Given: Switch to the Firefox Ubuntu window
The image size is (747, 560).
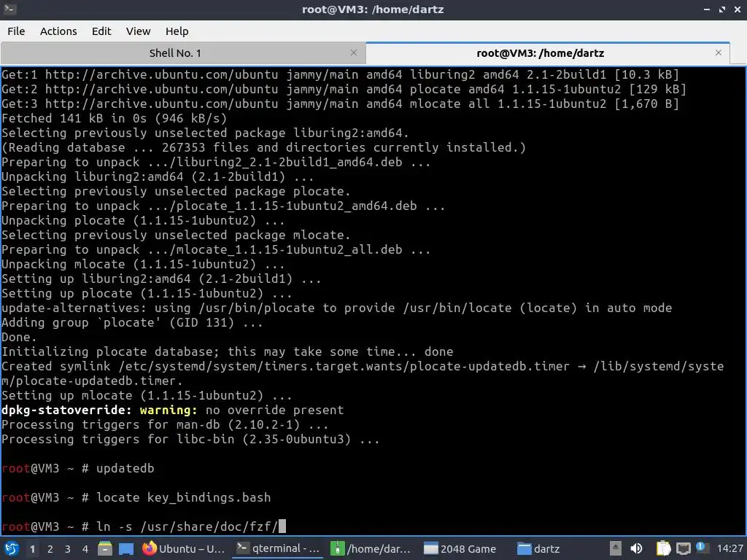Looking at the screenshot, I should [183, 548].
